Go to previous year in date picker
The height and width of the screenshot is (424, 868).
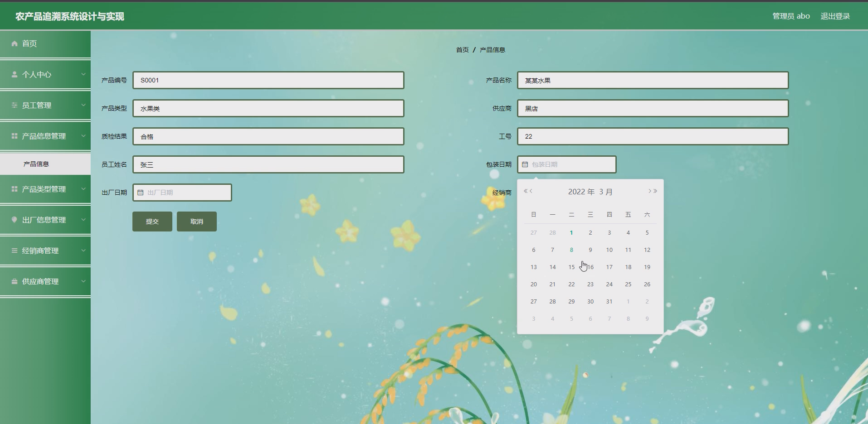point(525,191)
